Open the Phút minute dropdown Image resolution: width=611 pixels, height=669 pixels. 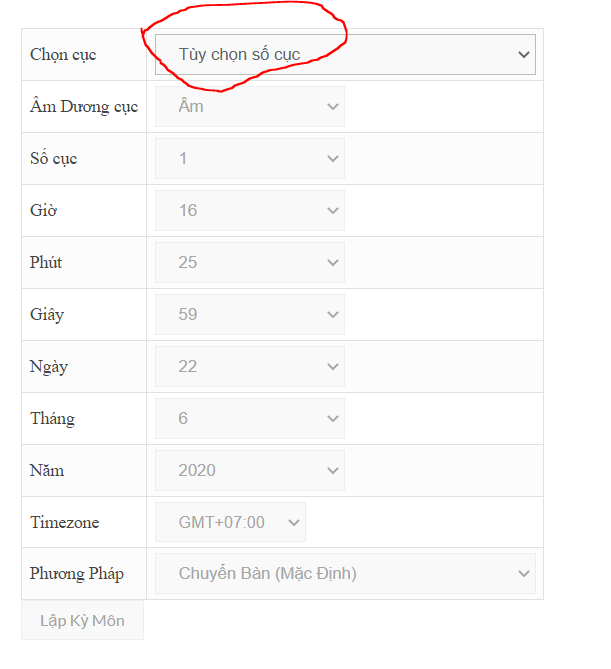tap(249, 262)
